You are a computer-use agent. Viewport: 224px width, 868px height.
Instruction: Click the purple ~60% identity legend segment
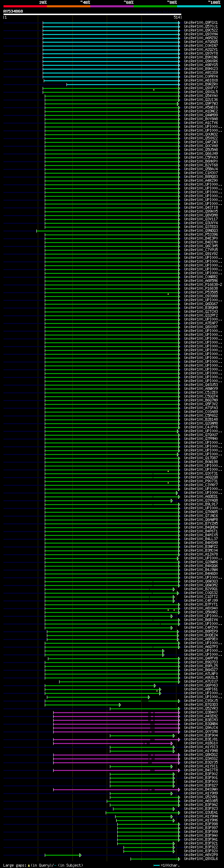click(112, 6)
